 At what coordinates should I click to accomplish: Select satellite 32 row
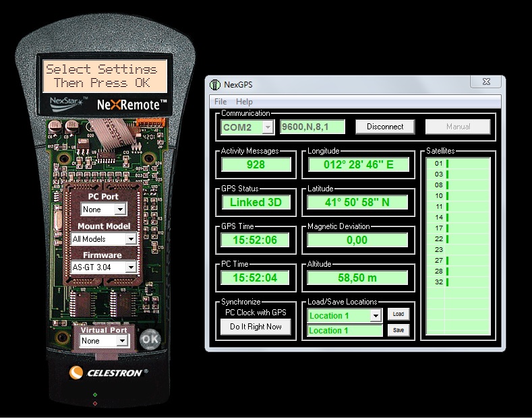[x=458, y=282]
